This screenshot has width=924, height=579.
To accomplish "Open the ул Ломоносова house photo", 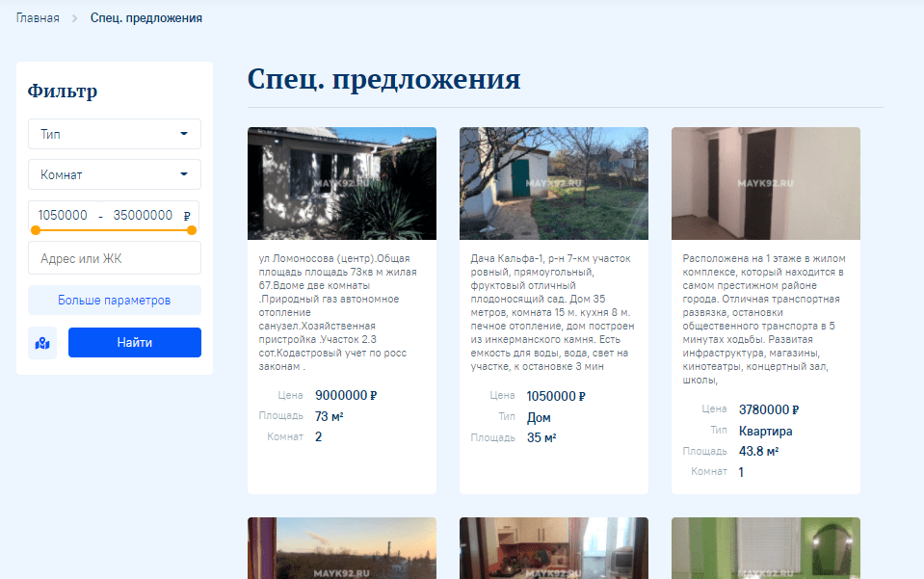I will point(341,183).
